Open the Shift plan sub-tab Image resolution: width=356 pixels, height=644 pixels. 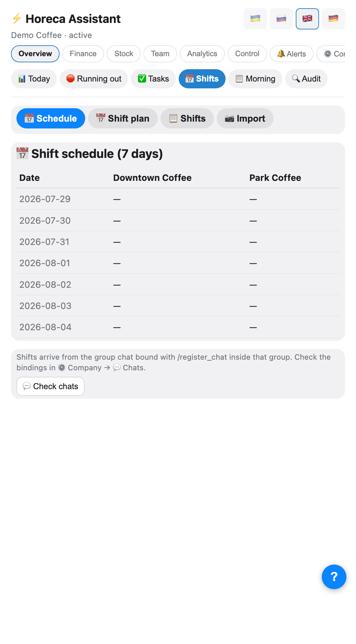[123, 119]
